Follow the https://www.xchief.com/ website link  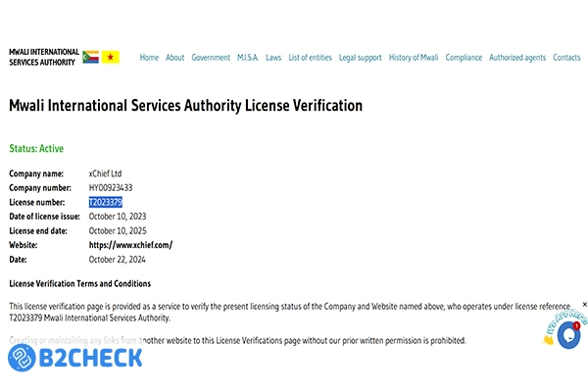(130, 245)
